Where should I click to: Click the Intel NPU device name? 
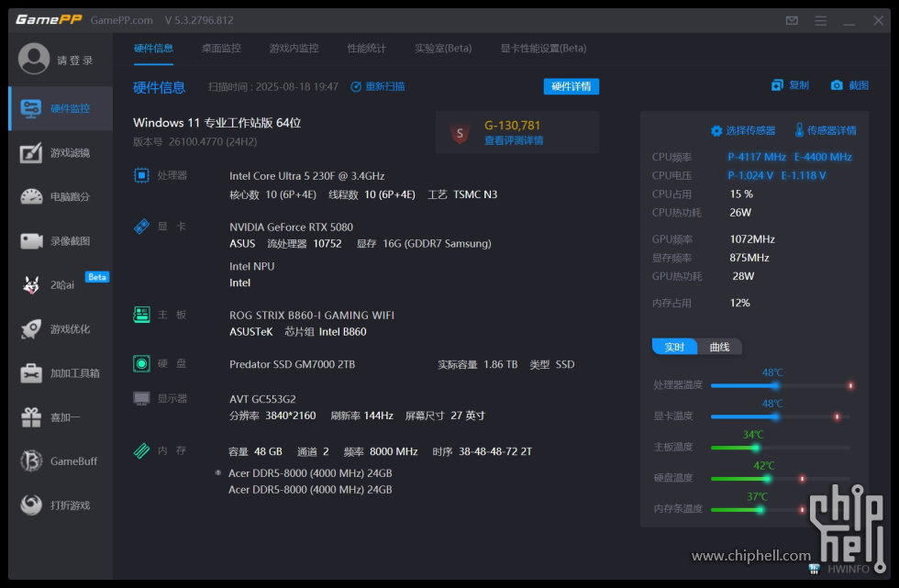point(251,267)
